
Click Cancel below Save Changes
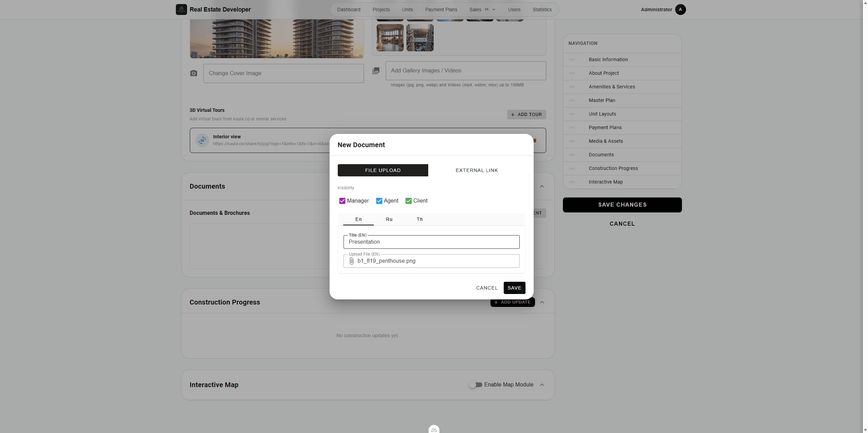pos(622,224)
